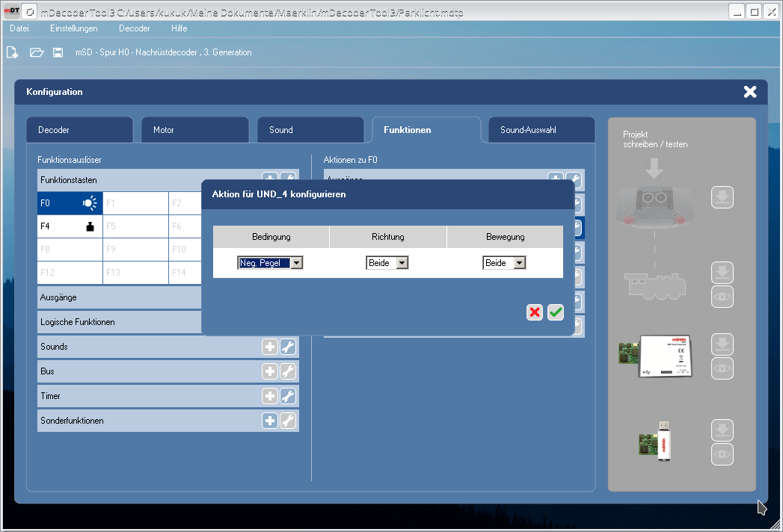Click the Bus wrench configuration icon
The width and height of the screenshot is (783, 532).
(288, 371)
